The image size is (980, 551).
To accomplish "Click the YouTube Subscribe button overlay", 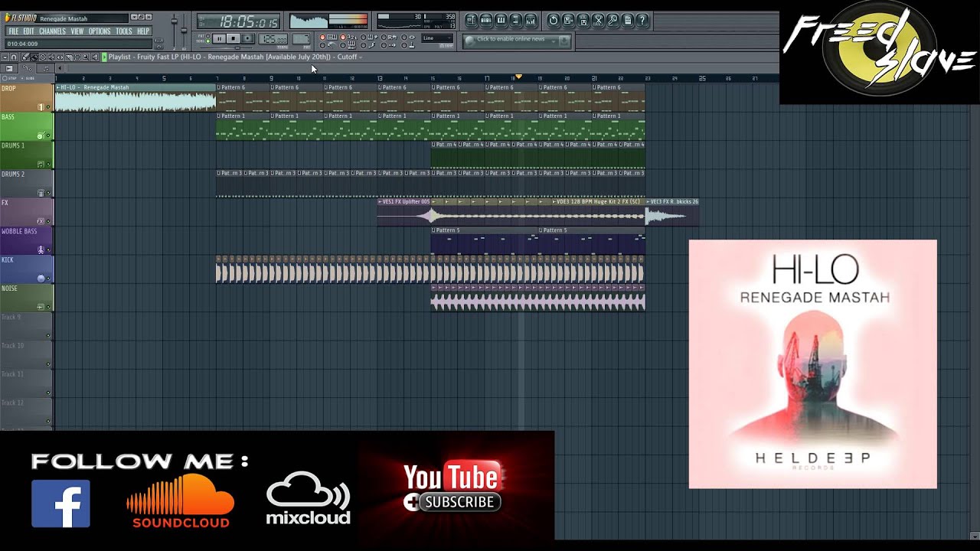I will pyautogui.click(x=452, y=502).
